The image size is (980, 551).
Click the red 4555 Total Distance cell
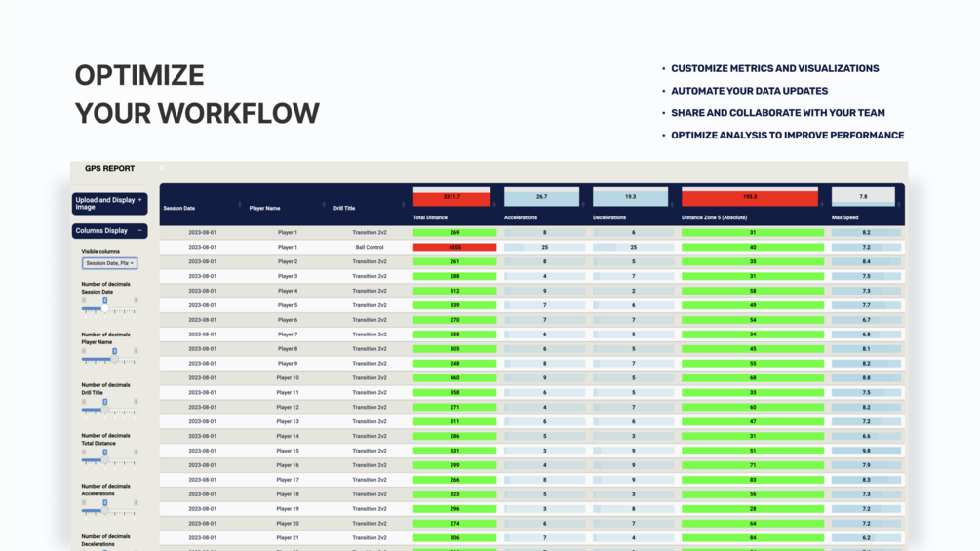tap(454, 248)
